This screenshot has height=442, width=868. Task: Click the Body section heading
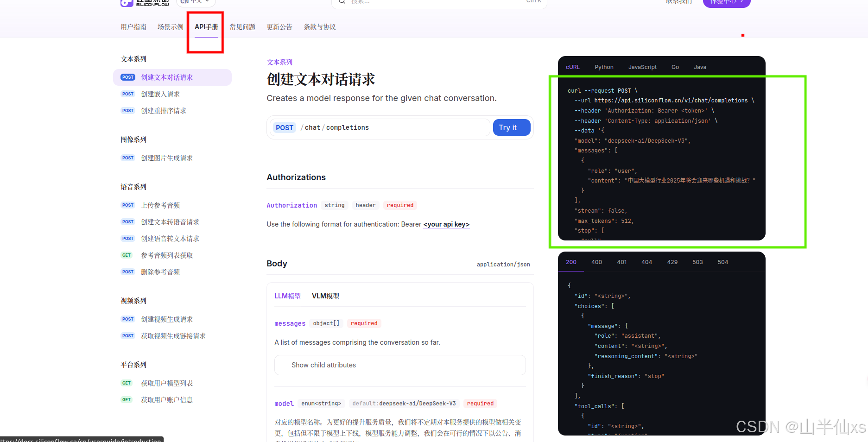pos(277,264)
